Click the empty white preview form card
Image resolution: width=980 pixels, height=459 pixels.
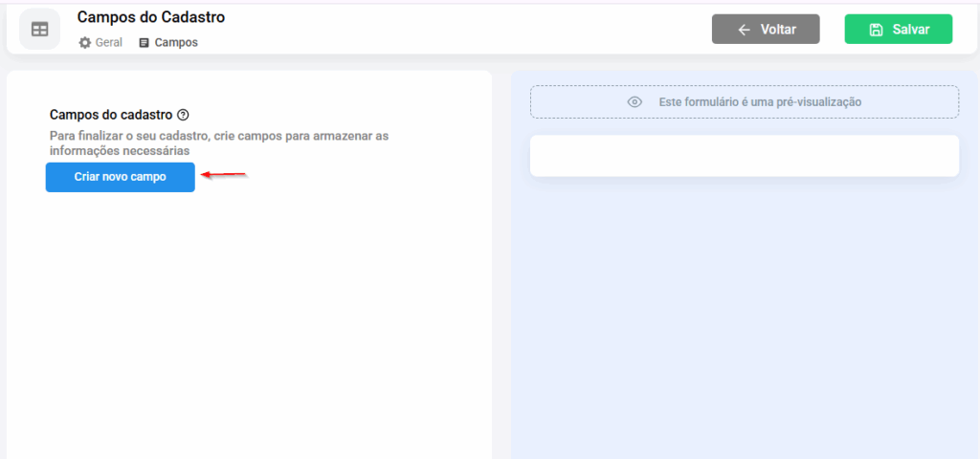744,156
